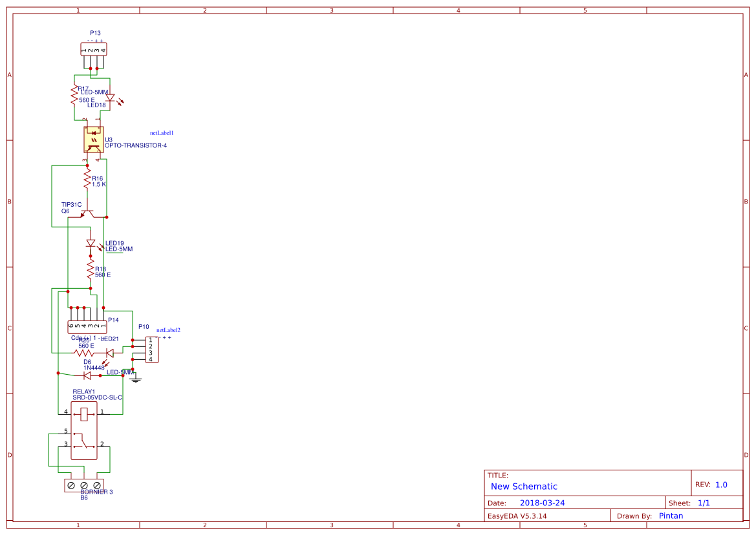Click the netLabel1 net label
The image size is (756, 535).
point(162,133)
